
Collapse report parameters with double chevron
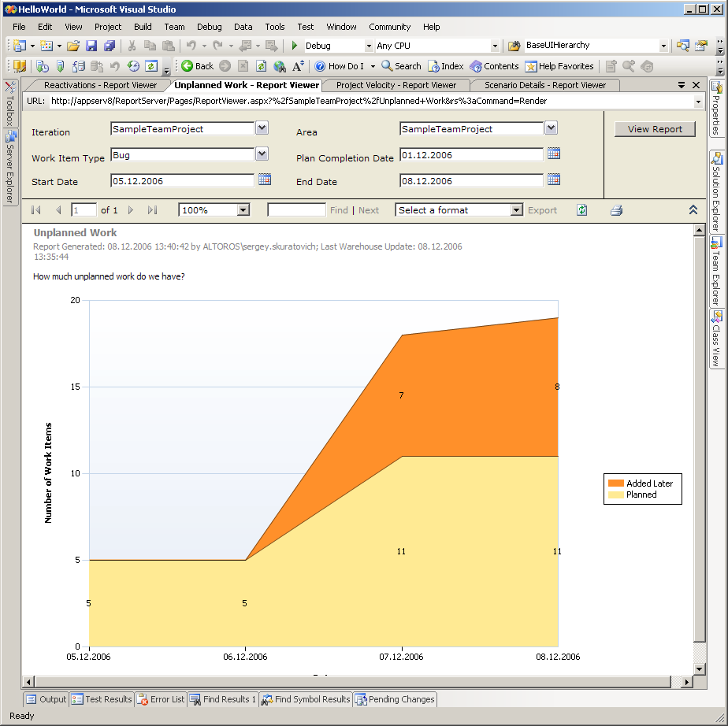pos(693,209)
